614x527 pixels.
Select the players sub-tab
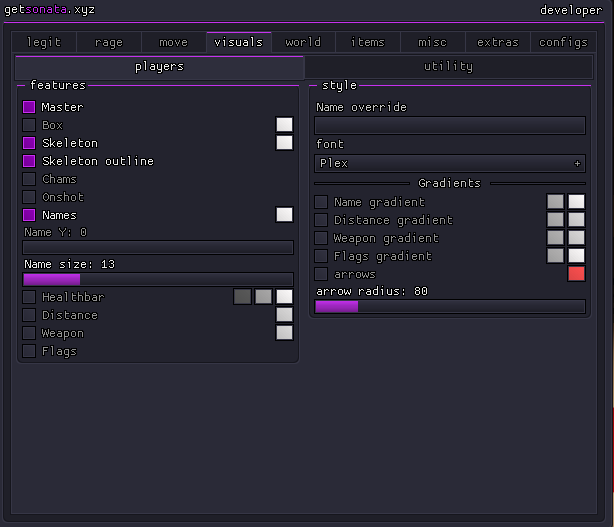[x=159, y=67]
